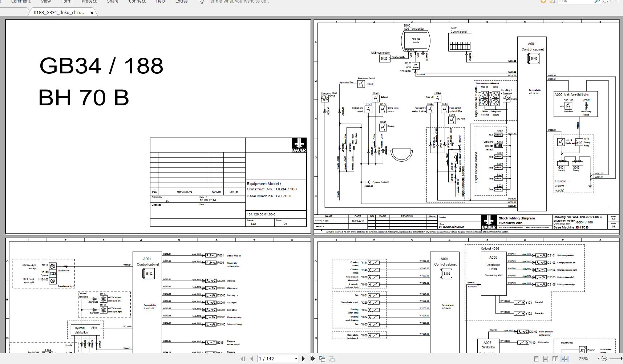Open the Extras menu

coord(182,1)
